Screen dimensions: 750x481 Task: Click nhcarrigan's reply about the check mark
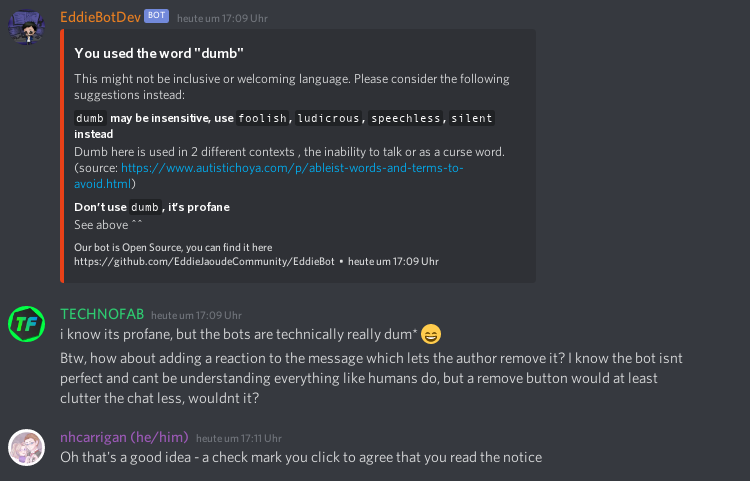pos(301,457)
